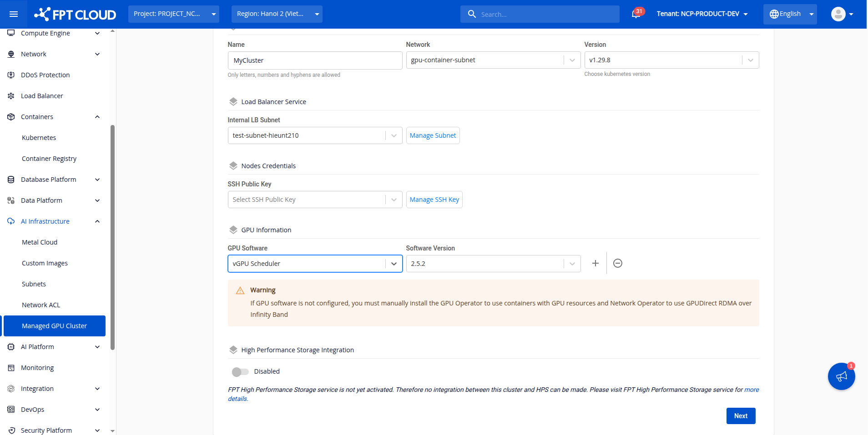The height and width of the screenshot is (435, 868).
Task: Click the user avatar icon
Action: [x=838, y=14]
